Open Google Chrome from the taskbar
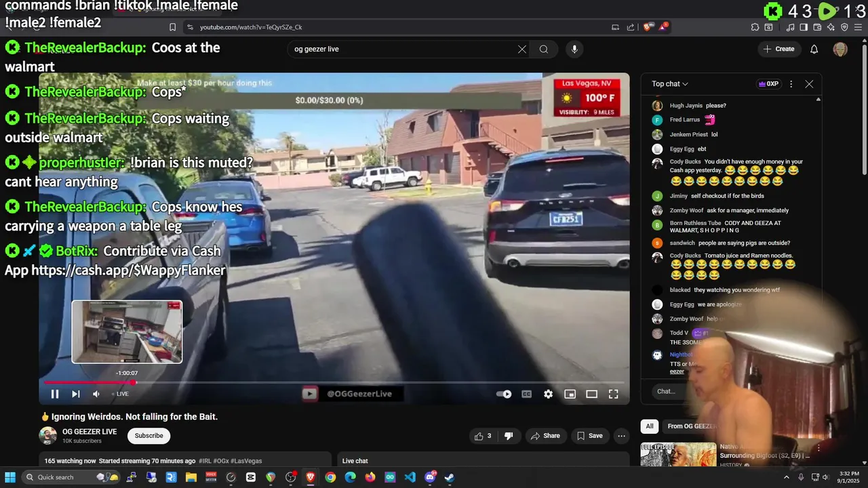The image size is (868, 488). (330, 477)
